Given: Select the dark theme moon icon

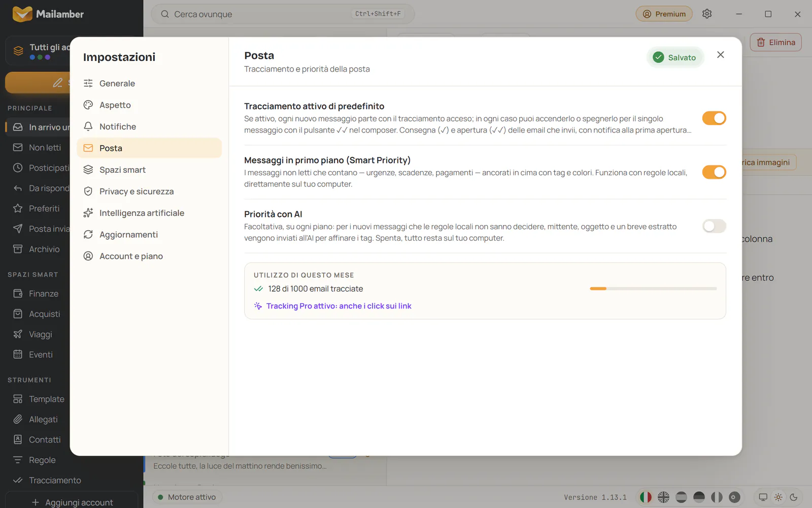Looking at the screenshot, I should (x=794, y=497).
